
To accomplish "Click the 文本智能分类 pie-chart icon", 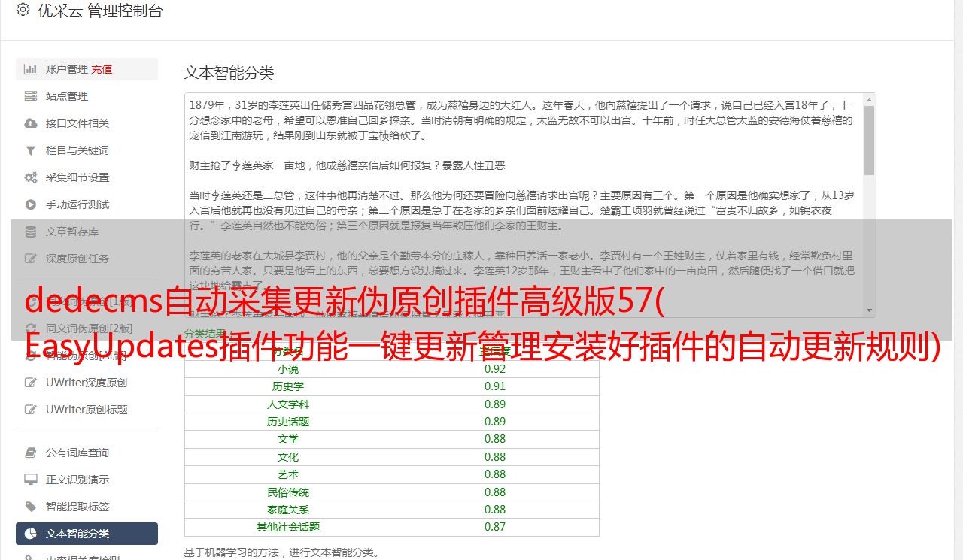I will [x=31, y=534].
